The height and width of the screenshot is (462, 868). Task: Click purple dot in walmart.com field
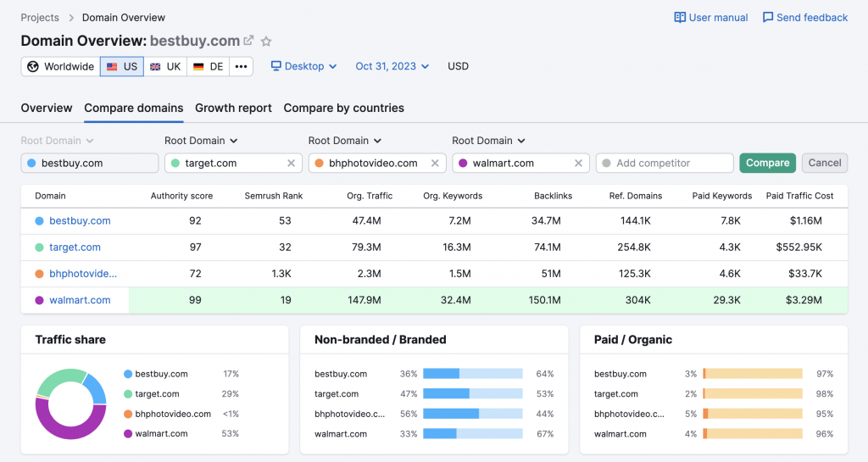point(463,164)
